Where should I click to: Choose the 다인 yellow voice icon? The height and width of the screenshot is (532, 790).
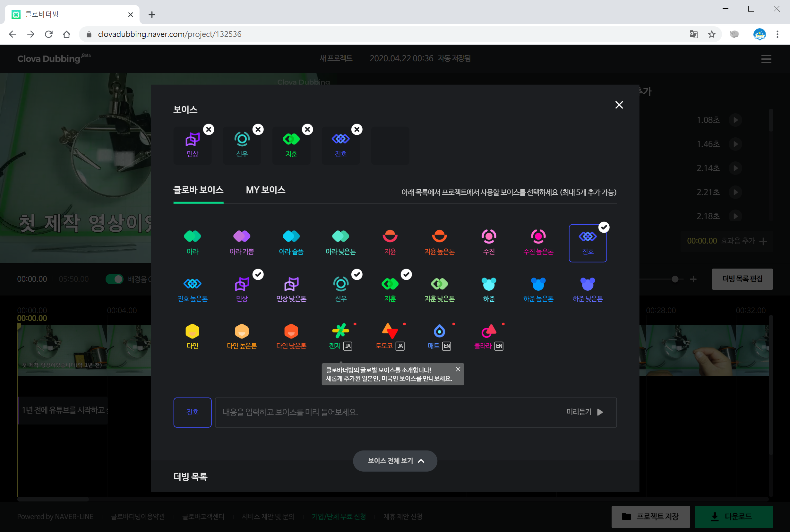(x=192, y=331)
